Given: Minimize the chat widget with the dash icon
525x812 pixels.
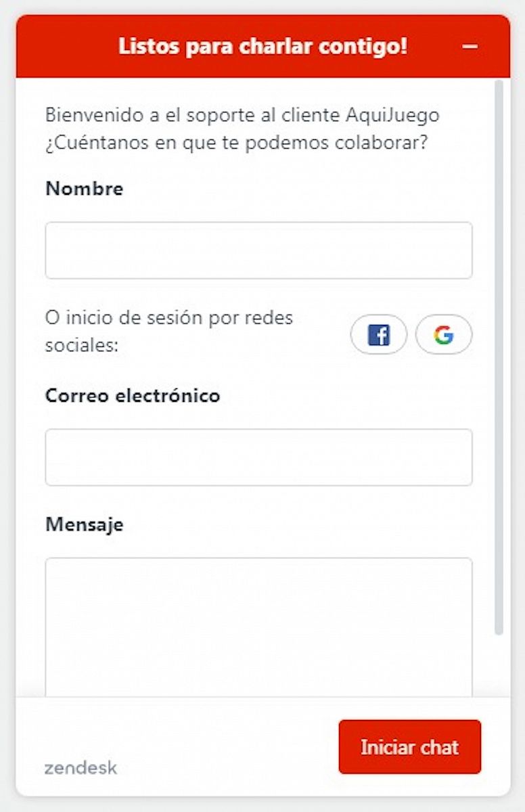Looking at the screenshot, I should [470, 47].
